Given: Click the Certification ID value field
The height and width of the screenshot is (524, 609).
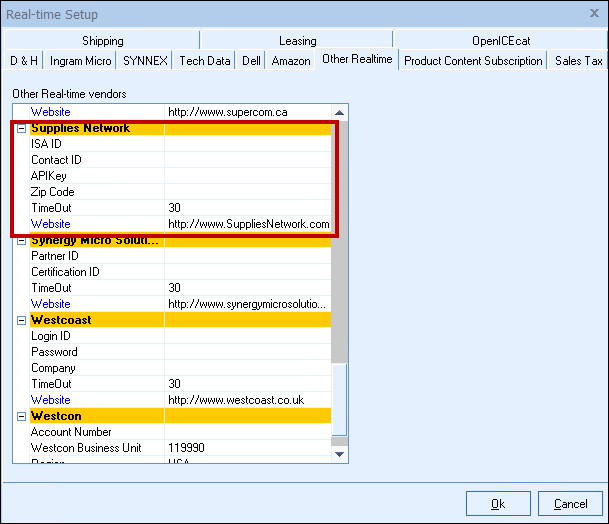Looking at the screenshot, I should pos(248,272).
